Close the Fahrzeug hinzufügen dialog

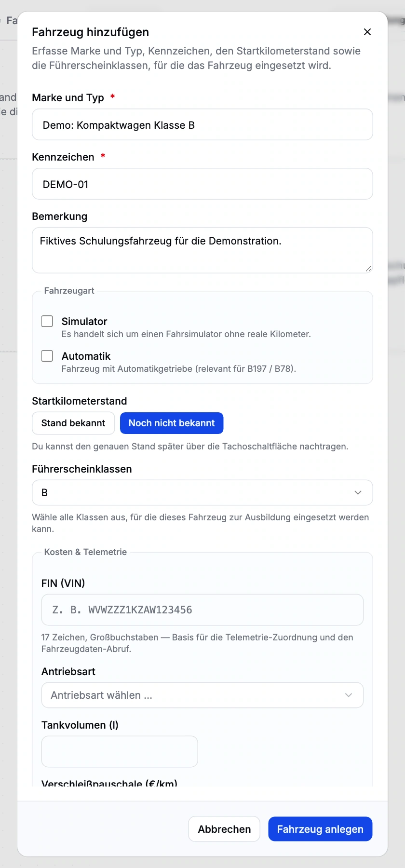tap(367, 32)
